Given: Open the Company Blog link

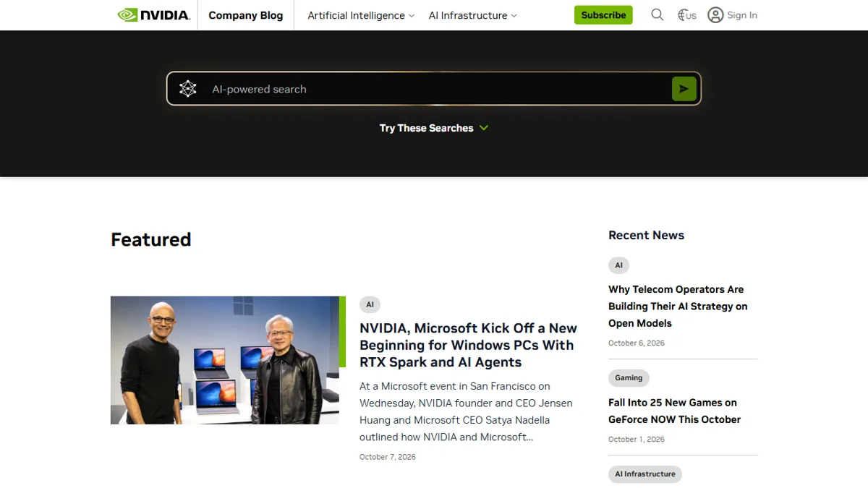Looking at the screenshot, I should tap(246, 15).
